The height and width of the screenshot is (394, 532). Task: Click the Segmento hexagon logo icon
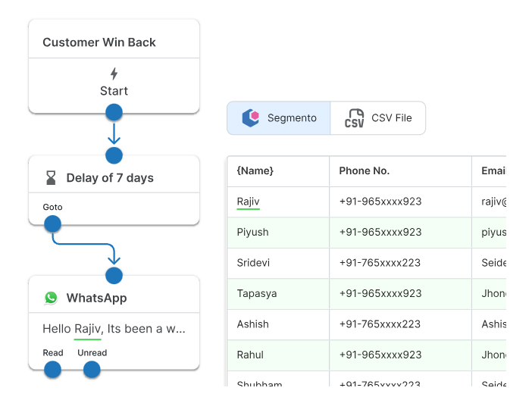pyautogui.click(x=250, y=118)
